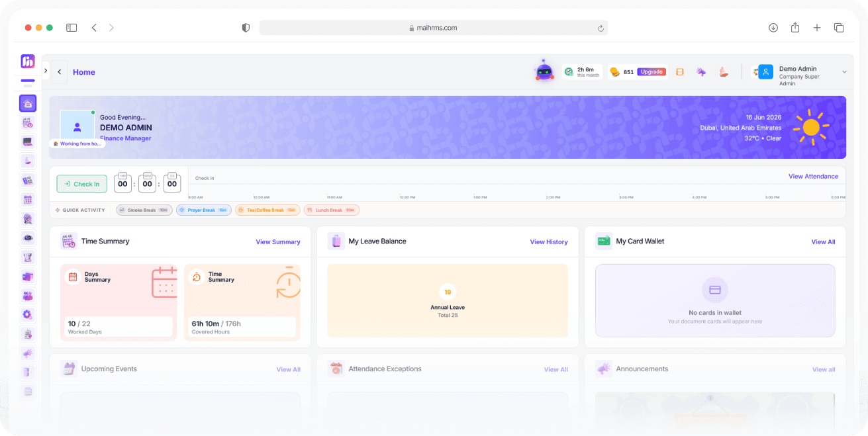This screenshot has height=436, width=868.
Task: Click the Demo Admin blue avatar
Action: [766, 72]
